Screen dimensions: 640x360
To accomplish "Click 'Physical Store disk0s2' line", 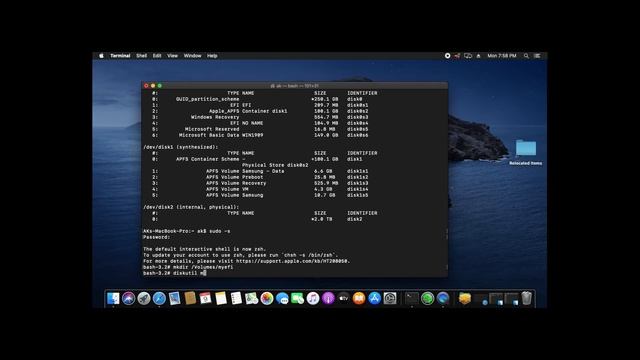I will [275, 165].
